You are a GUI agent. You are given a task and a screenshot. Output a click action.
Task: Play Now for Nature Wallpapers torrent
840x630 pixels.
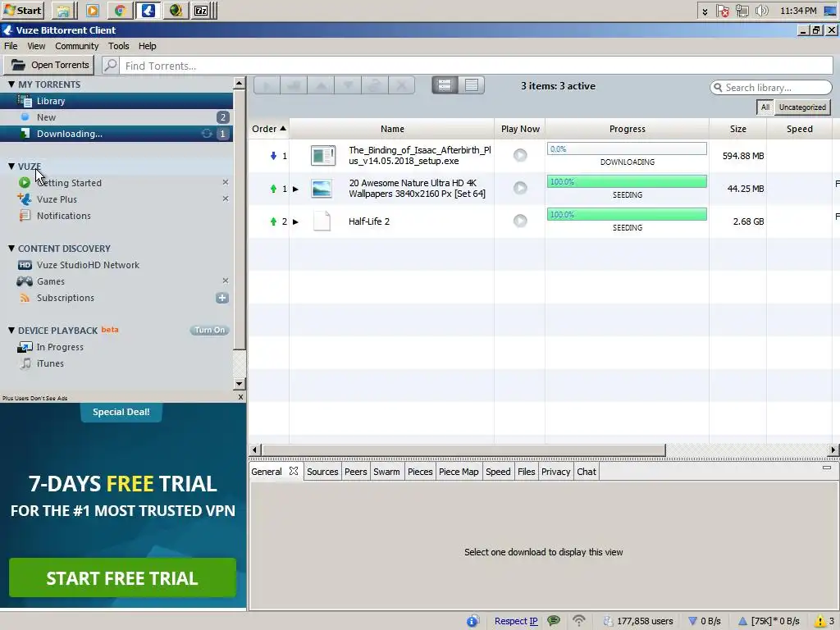519,188
